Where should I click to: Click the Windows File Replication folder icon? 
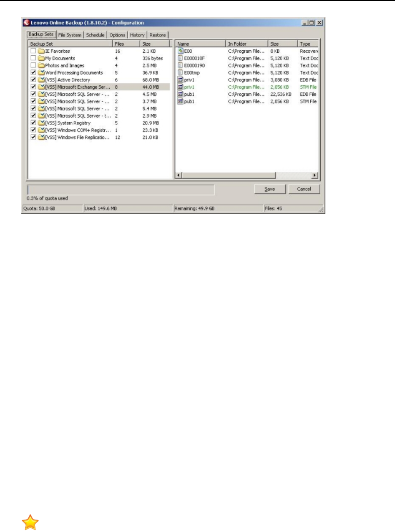click(41, 137)
